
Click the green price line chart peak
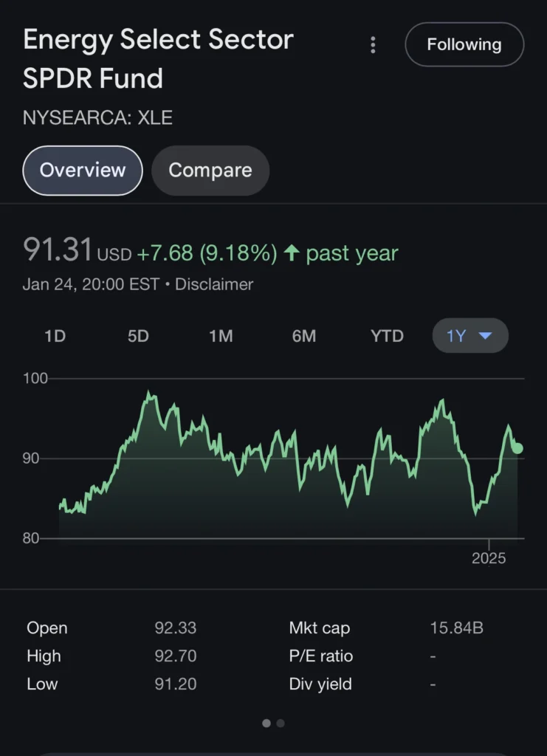(149, 394)
